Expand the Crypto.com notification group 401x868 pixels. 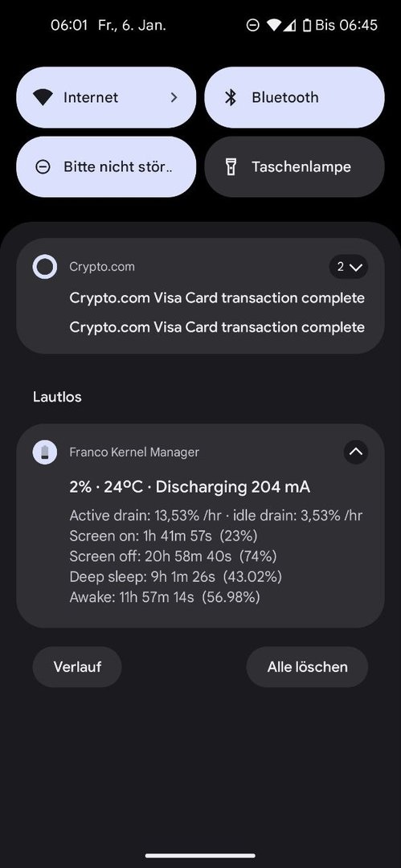(349, 267)
